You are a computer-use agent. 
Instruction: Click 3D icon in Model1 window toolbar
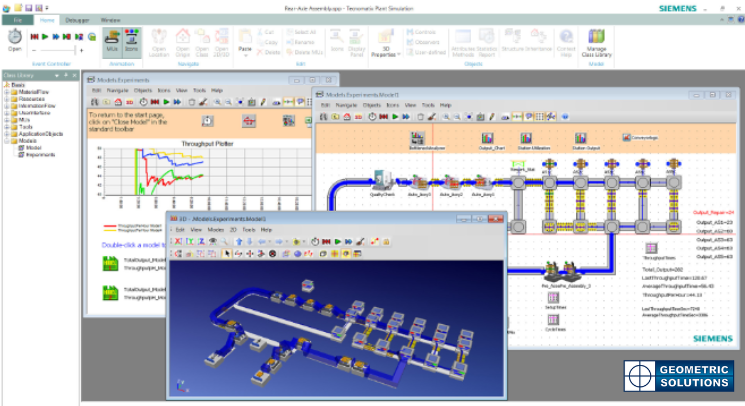pyautogui.click(x=359, y=117)
